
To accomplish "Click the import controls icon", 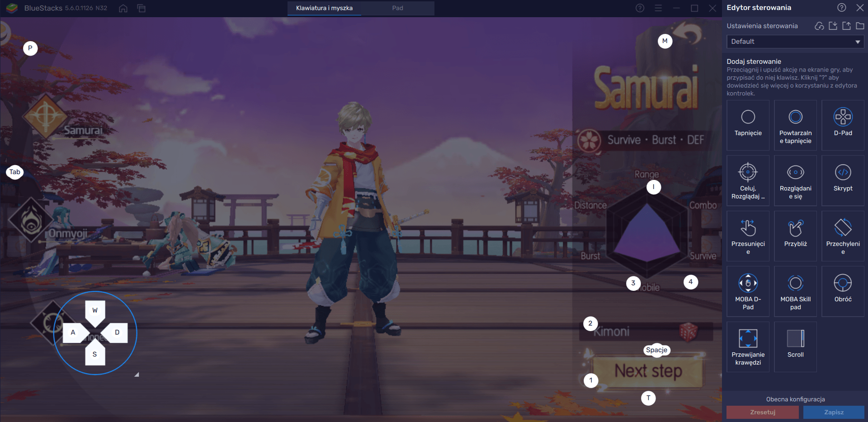I will coord(833,26).
